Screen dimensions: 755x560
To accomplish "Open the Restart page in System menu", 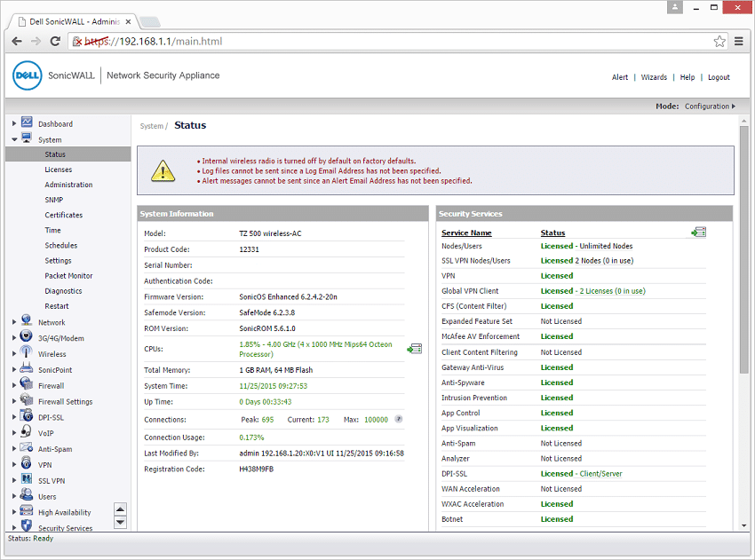I will tap(57, 306).
